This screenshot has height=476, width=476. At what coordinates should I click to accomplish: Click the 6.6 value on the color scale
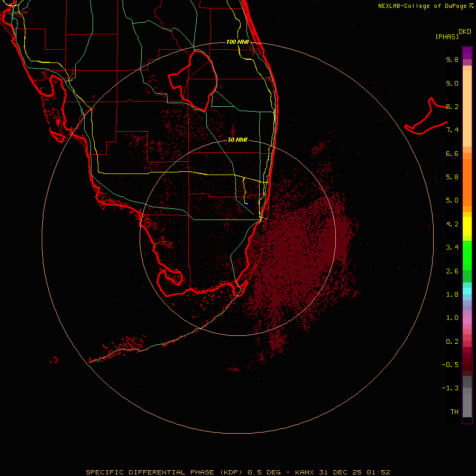[452, 153]
